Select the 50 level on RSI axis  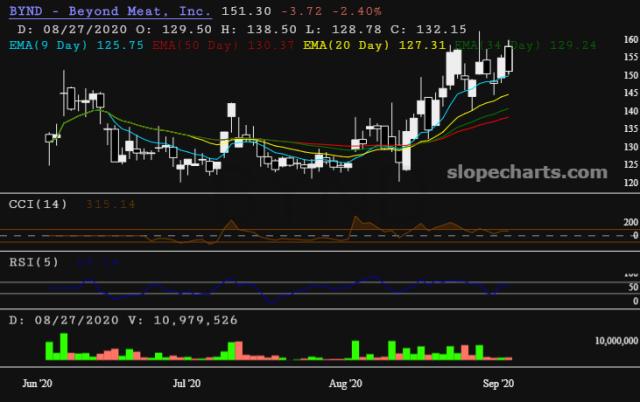click(633, 287)
